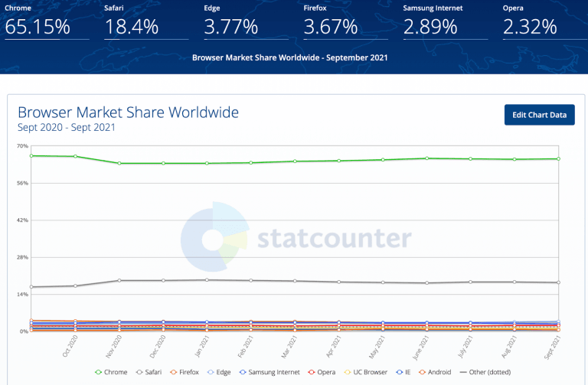Image resolution: width=588 pixels, height=385 pixels.
Task: Click the Samsung Internet 2.89% header stat
Action: tap(430, 23)
